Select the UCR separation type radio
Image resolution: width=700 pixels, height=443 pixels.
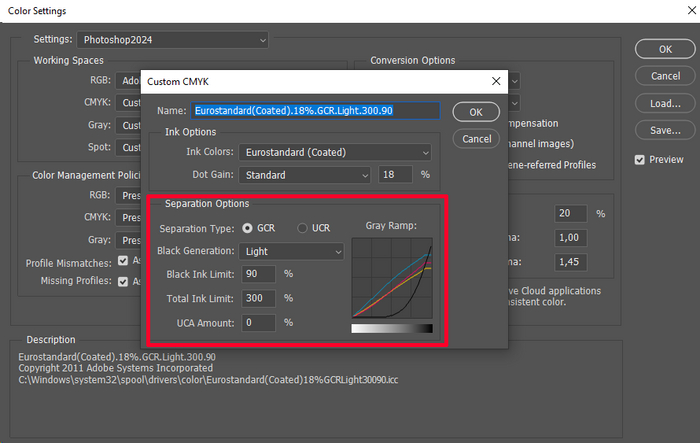coord(302,228)
